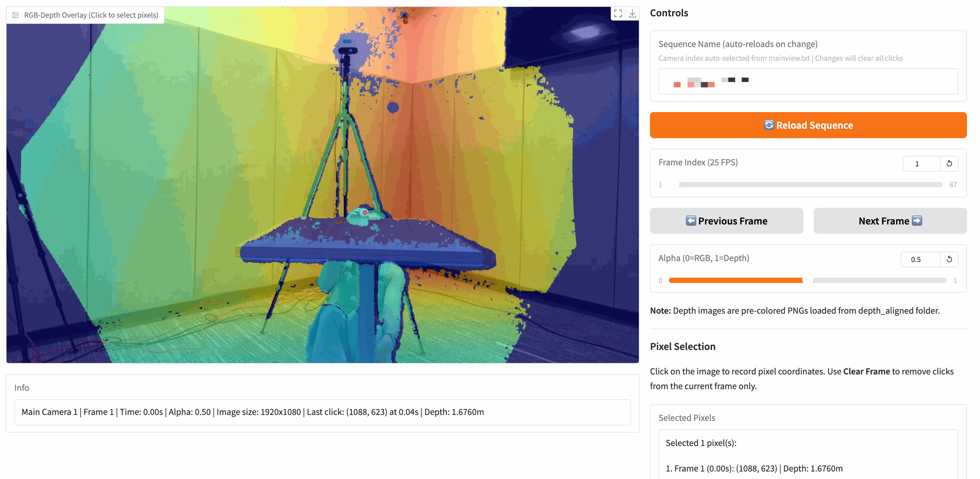980x479 pixels.
Task: Click the Frame Index number box
Action: click(x=921, y=164)
